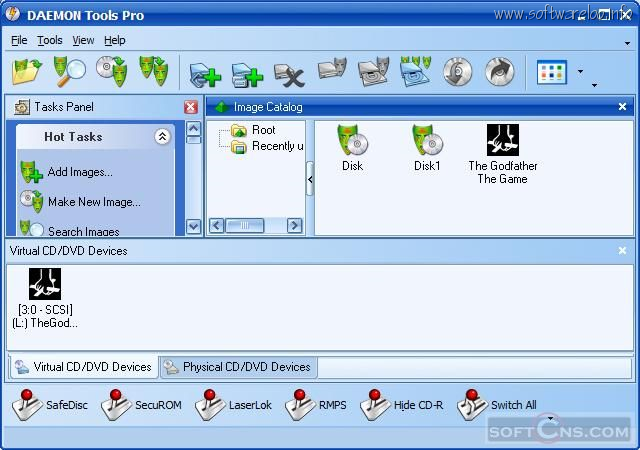Click Add Images... task link
This screenshot has width=640, height=450.
point(80,172)
